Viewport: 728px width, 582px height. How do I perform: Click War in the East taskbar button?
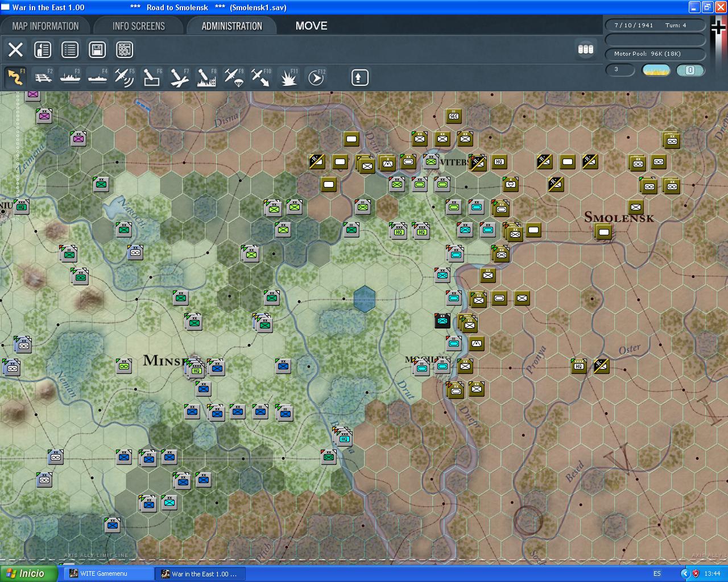click(x=200, y=573)
